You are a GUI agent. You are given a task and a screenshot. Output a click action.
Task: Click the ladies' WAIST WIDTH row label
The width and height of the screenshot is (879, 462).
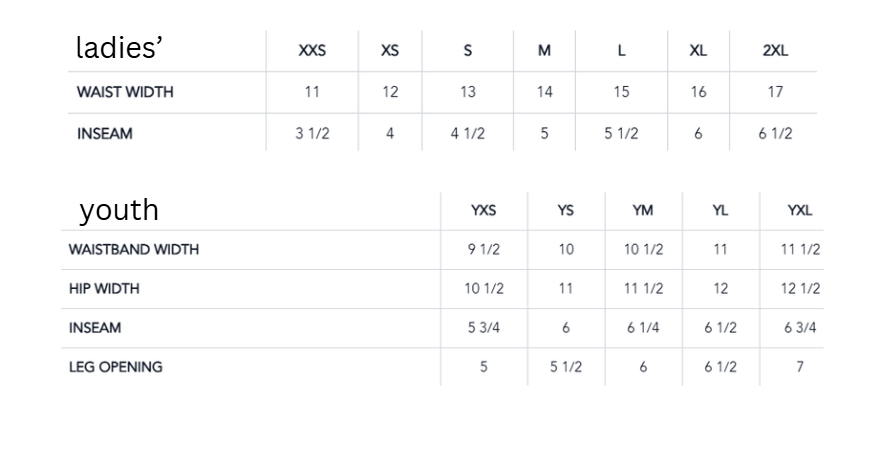click(x=125, y=92)
